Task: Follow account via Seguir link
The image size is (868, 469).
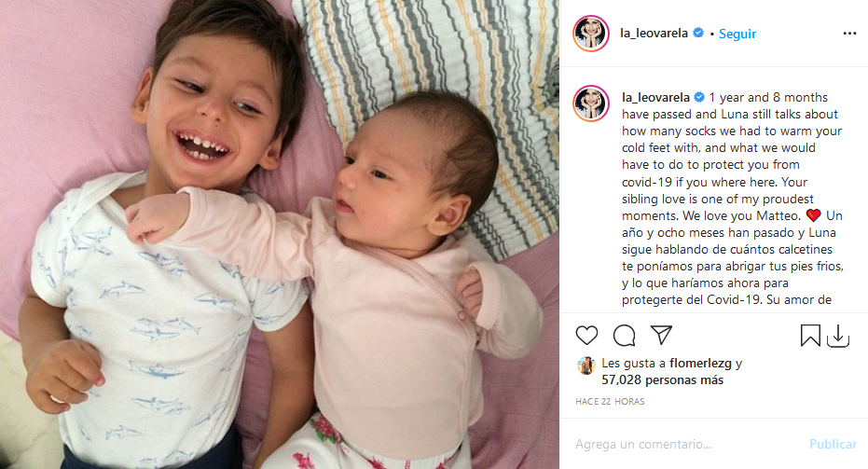Action: [737, 34]
